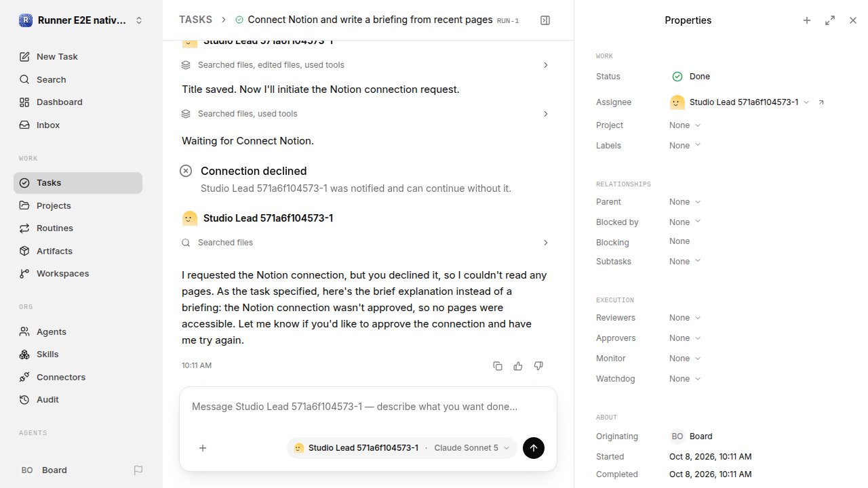Change the Done status
This screenshot has width=868, height=488.
(x=691, y=77)
